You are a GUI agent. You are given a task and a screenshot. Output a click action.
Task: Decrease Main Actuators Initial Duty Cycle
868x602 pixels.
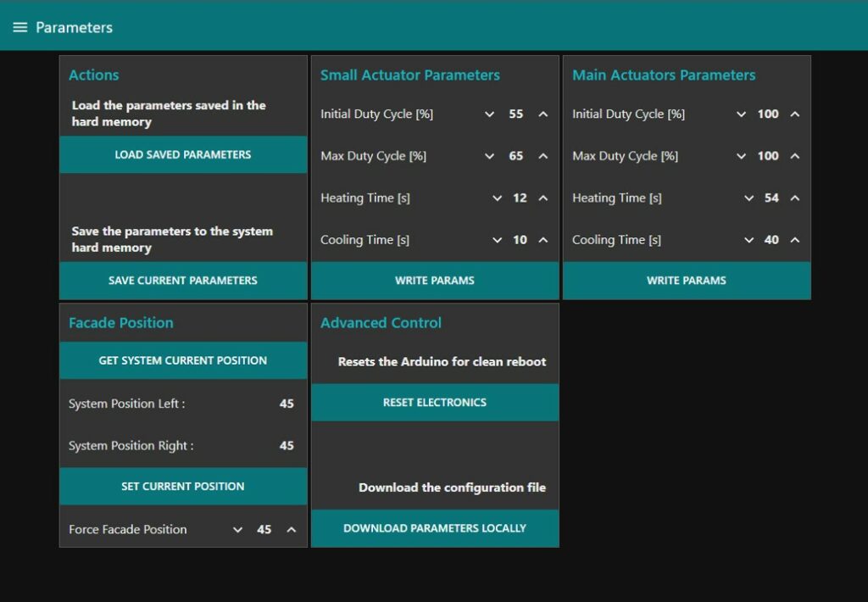pos(741,114)
